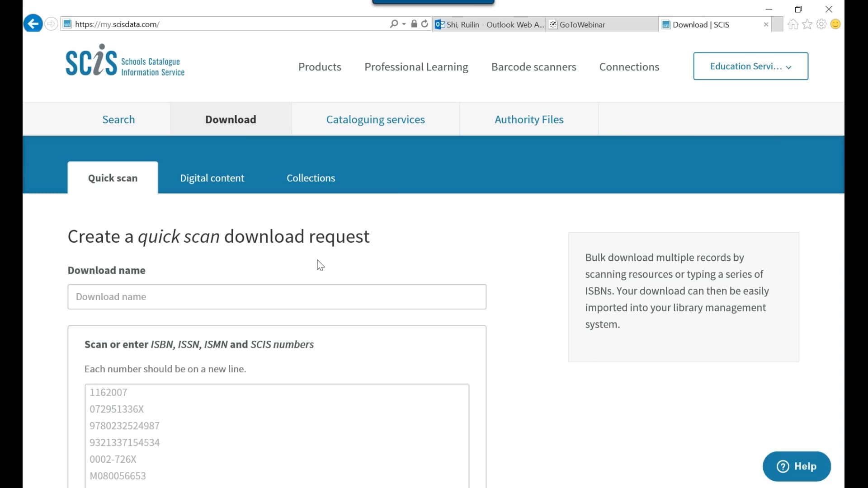
Task: Expand the address bar search dropdown
Action: pos(403,24)
